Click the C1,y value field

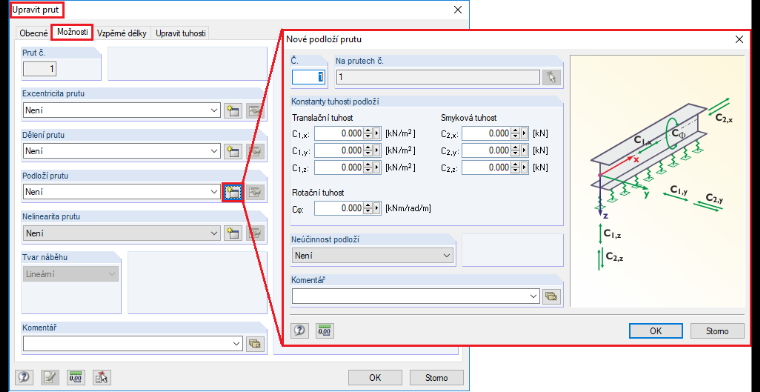[339, 151]
